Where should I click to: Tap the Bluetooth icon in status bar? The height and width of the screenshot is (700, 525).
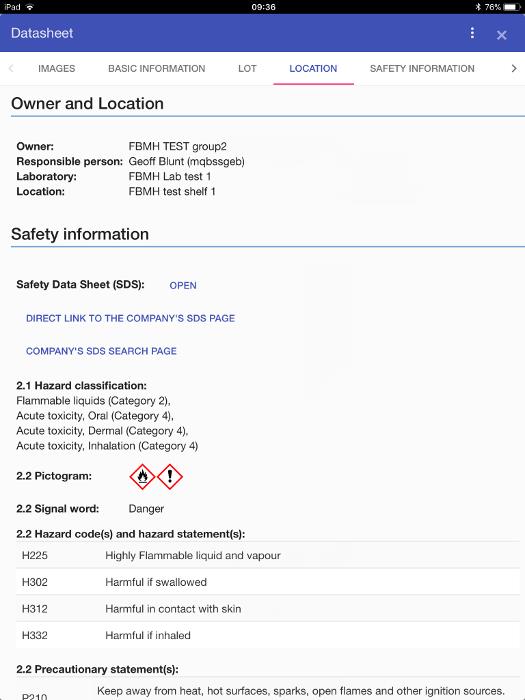[x=478, y=7]
